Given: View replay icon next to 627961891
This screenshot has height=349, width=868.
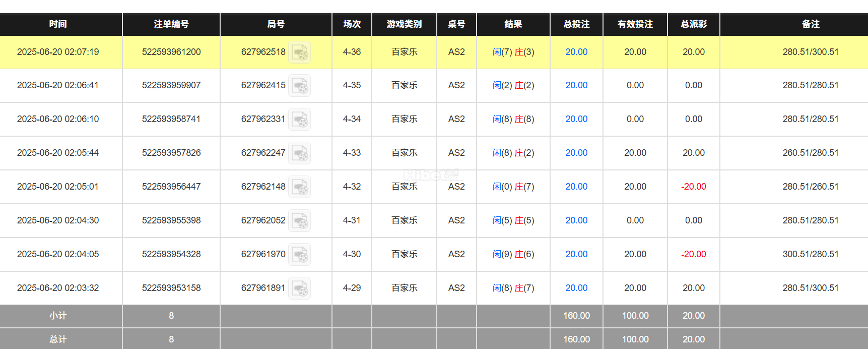Looking at the screenshot, I should (x=300, y=288).
